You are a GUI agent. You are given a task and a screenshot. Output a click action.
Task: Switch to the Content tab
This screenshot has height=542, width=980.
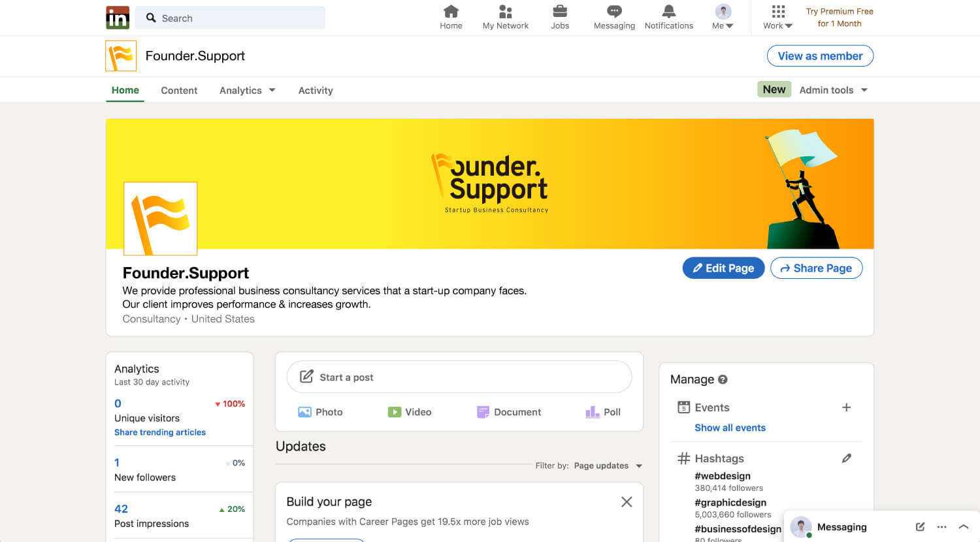tap(179, 91)
